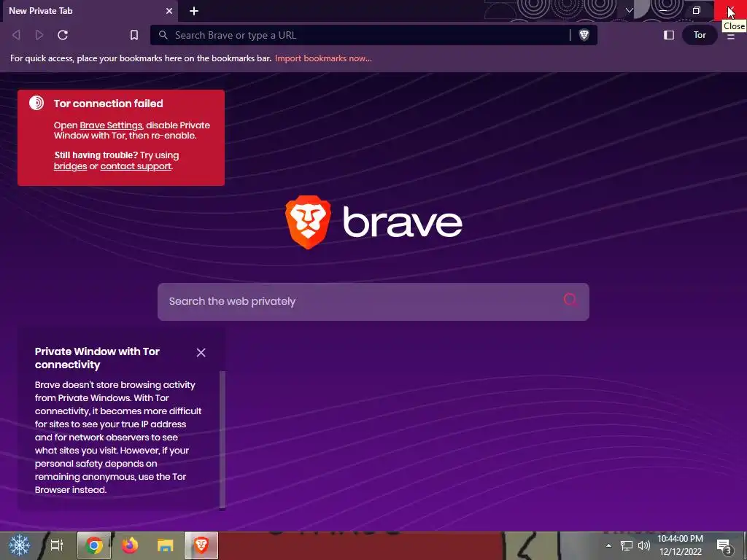Open the snowflake Start button
Image resolution: width=747 pixels, height=560 pixels.
(20, 545)
